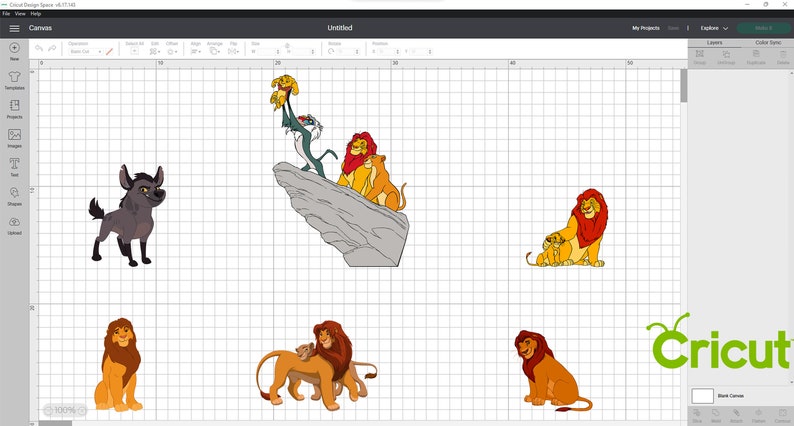Click the operation color swatch next to Basic Cut

(x=109, y=52)
